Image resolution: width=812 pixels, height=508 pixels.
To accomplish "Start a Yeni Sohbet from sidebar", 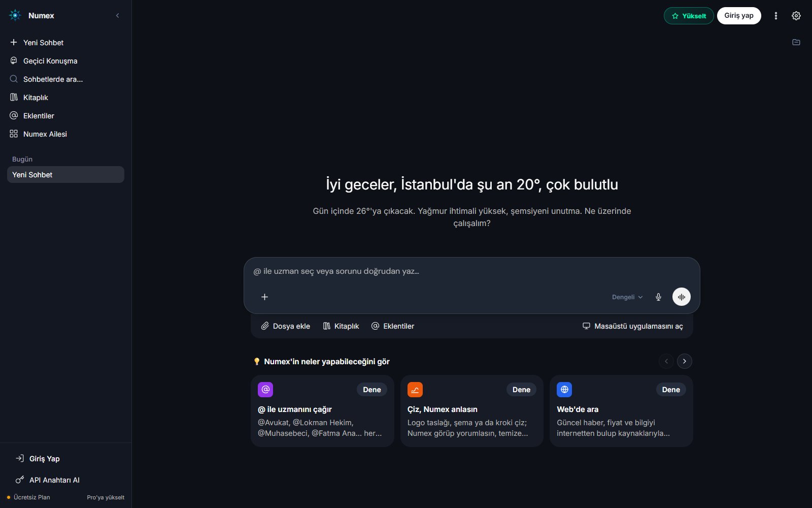I will pyautogui.click(x=65, y=43).
